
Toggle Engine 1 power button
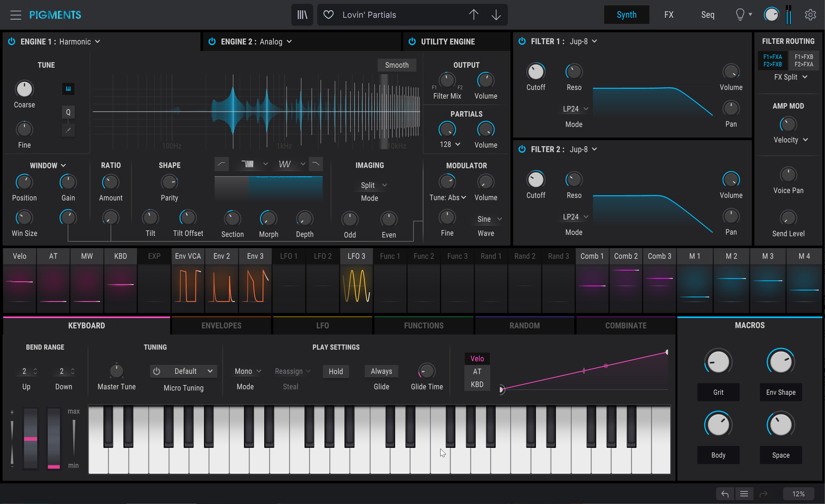click(x=12, y=42)
